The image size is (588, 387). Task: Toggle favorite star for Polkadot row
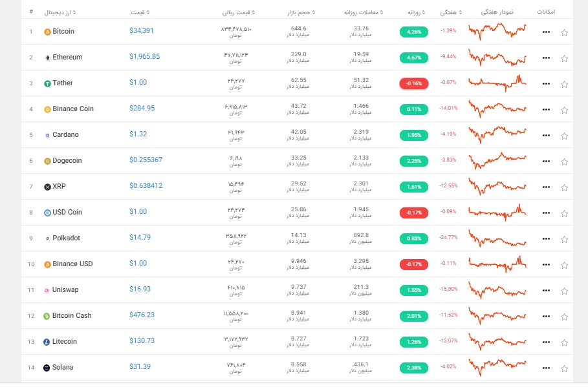coord(564,240)
